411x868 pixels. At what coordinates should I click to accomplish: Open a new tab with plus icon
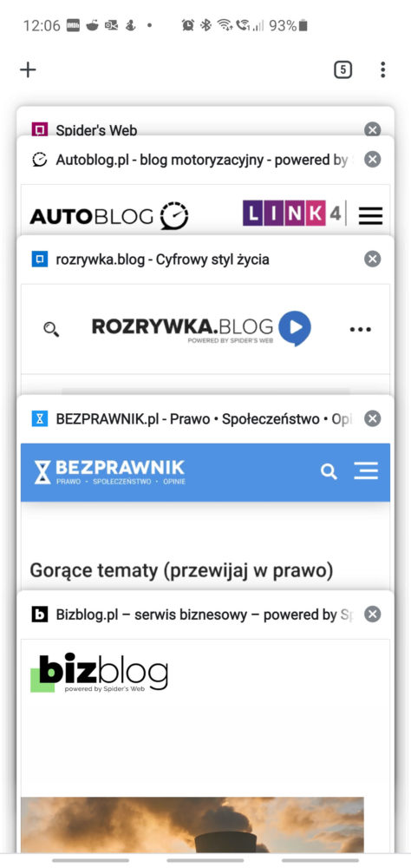28,69
